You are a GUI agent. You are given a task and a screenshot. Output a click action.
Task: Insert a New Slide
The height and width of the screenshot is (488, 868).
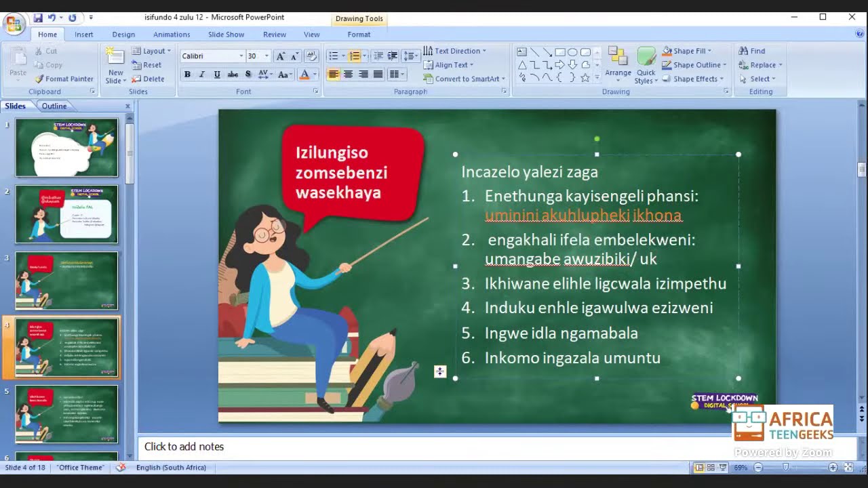tap(116, 66)
